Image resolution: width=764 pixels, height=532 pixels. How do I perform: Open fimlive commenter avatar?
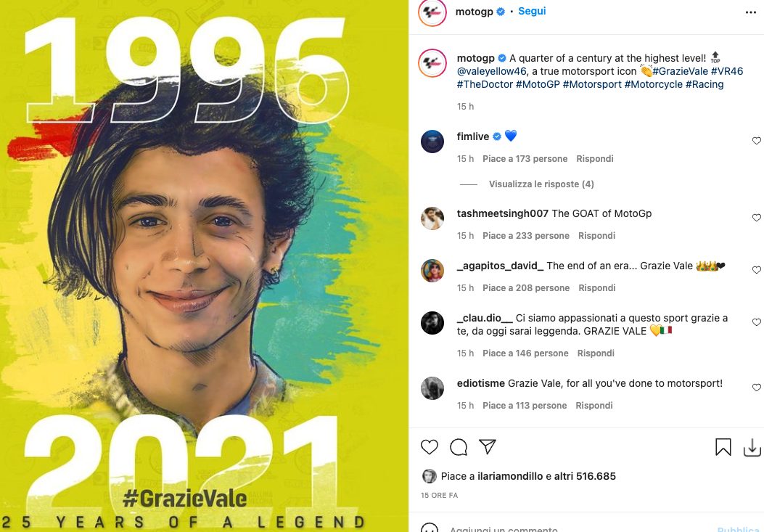pos(432,142)
